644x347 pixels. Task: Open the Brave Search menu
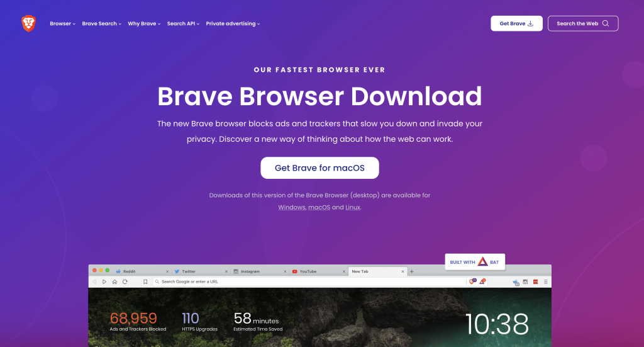click(101, 23)
